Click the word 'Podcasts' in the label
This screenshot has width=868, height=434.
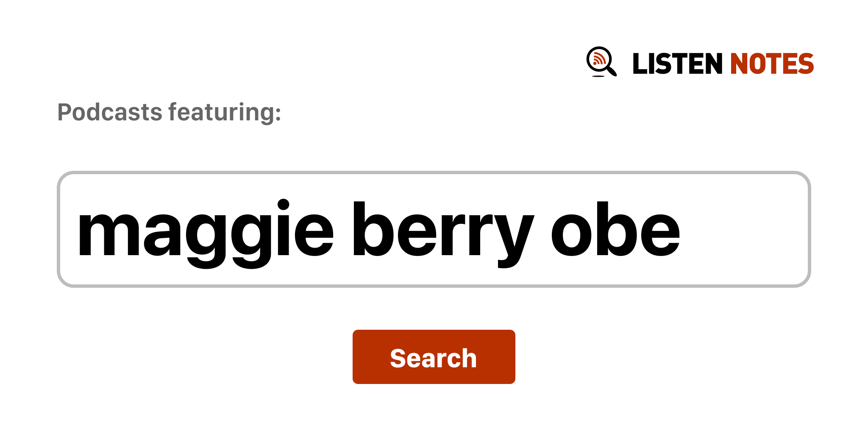[x=110, y=113]
